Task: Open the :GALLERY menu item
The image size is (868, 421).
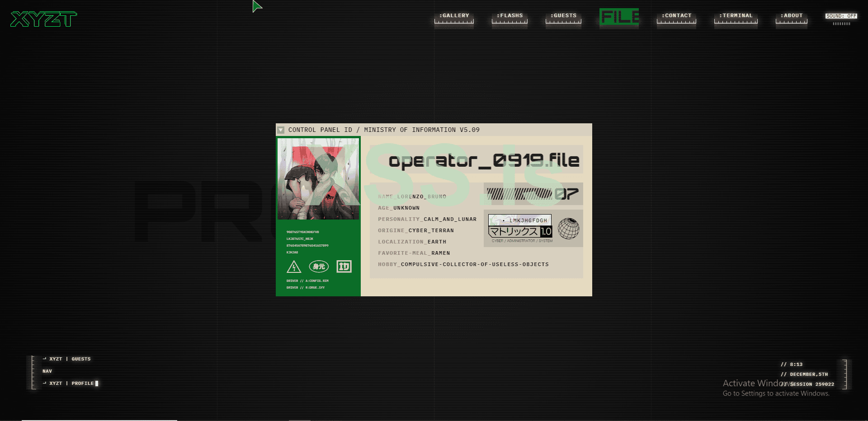Action: [453, 15]
